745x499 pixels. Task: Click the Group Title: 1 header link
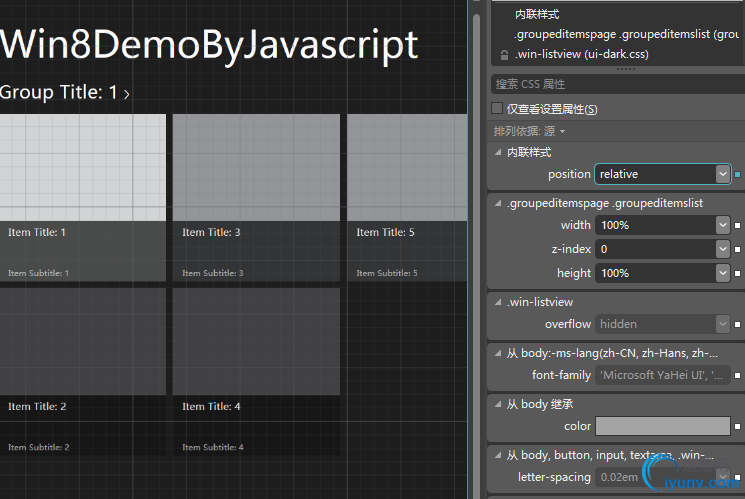pyautogui.click(x=64, y=93)
